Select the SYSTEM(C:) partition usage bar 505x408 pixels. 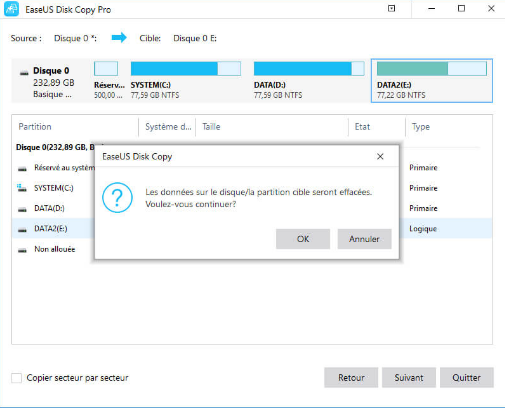tap(186, 68)
